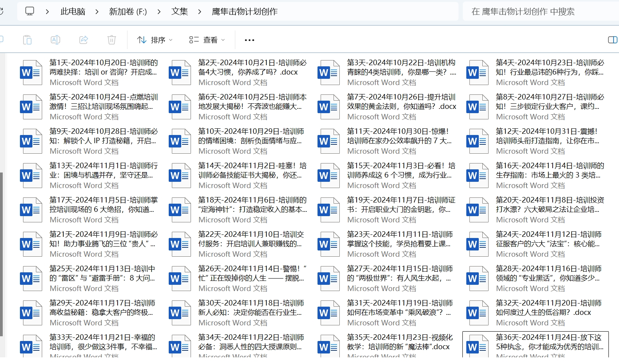Select Word icon of 第1天-2024年10月20日 file
Viewport: 619px width, 364px height.
coord(31,73)
